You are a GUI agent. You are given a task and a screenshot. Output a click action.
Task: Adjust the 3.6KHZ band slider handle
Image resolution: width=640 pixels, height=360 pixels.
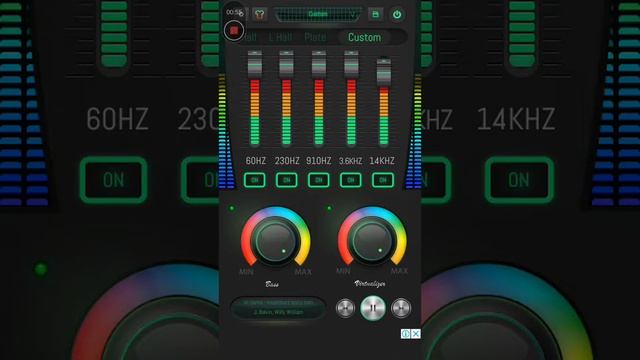351,64
